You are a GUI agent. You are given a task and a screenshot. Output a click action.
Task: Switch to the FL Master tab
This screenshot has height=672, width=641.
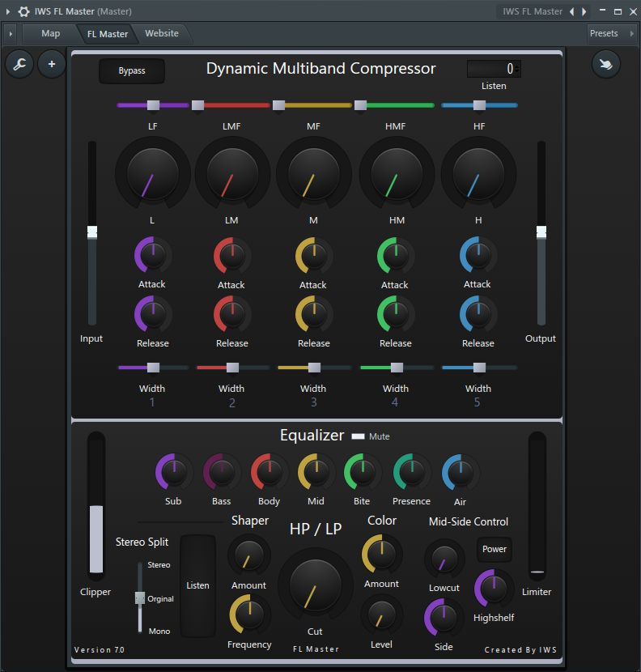(x=108, y=34)
